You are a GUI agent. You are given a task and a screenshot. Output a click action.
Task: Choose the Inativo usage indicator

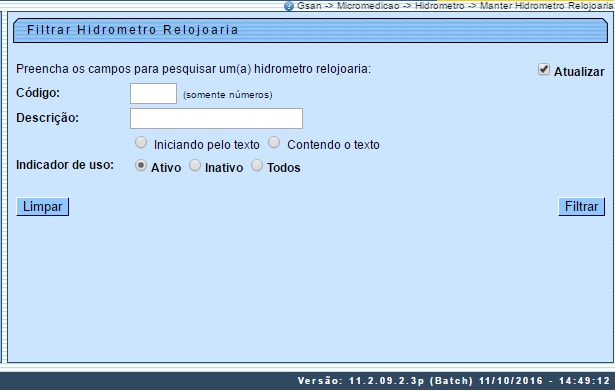point(195,165)
